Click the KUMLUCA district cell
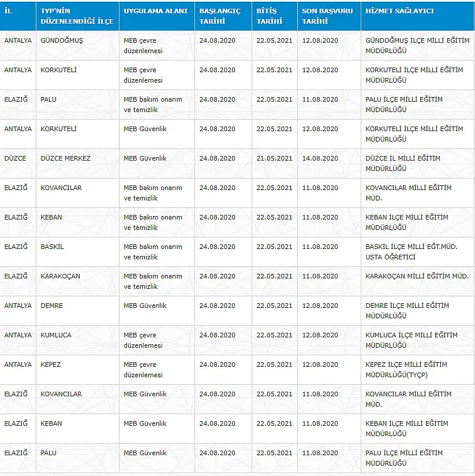Image resolution: width=475 pixels, height=476 pixels. 78,340
